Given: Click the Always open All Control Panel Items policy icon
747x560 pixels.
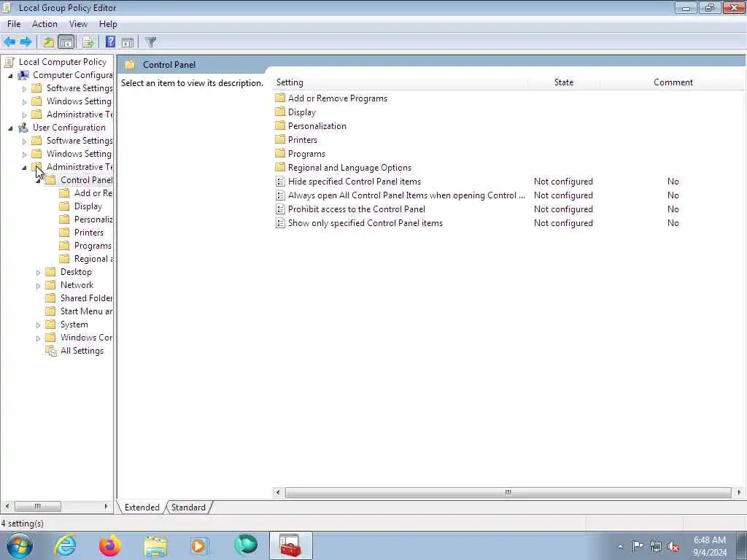Looking at the screenshot, I should point(280,195).
